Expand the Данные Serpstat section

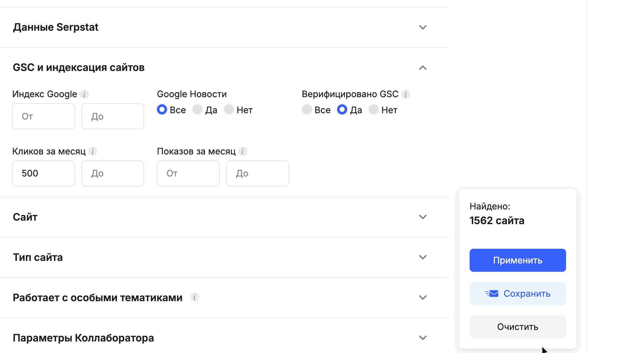(423, 27)
